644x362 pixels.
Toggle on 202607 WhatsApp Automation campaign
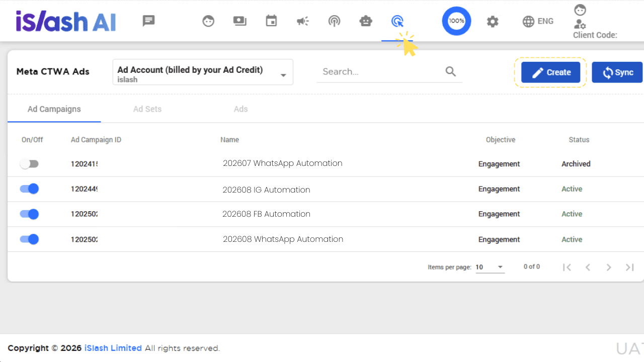29,164
